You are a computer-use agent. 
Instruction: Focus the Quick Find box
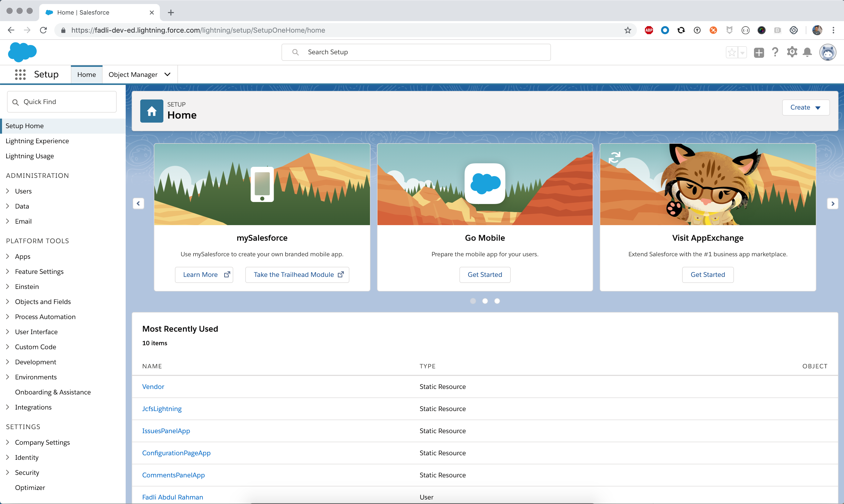62,102
